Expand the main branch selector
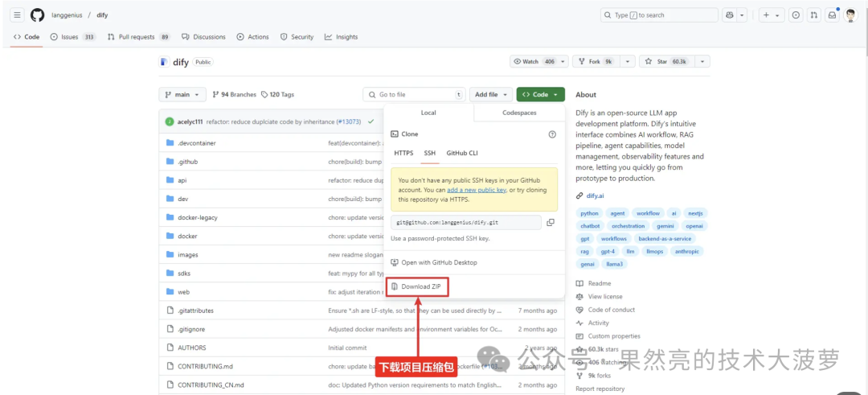868x395 pixels. [182, 95]
